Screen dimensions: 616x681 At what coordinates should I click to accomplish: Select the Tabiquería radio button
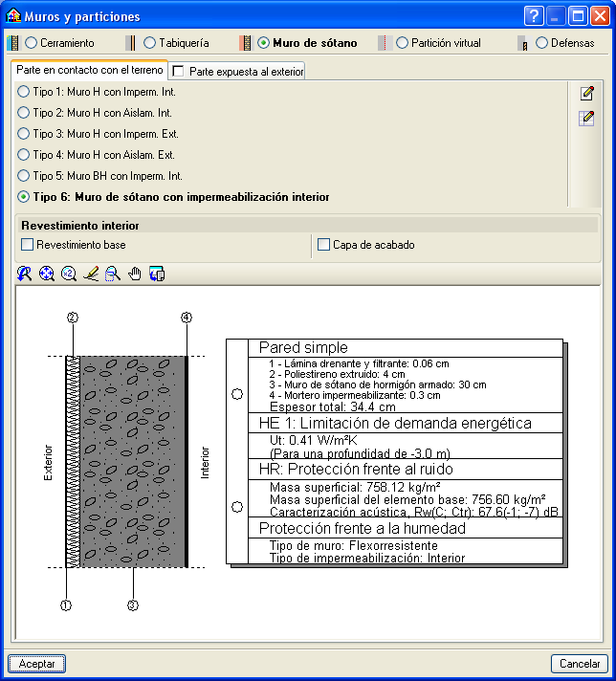pyautogui.click(x=149, y=42)
